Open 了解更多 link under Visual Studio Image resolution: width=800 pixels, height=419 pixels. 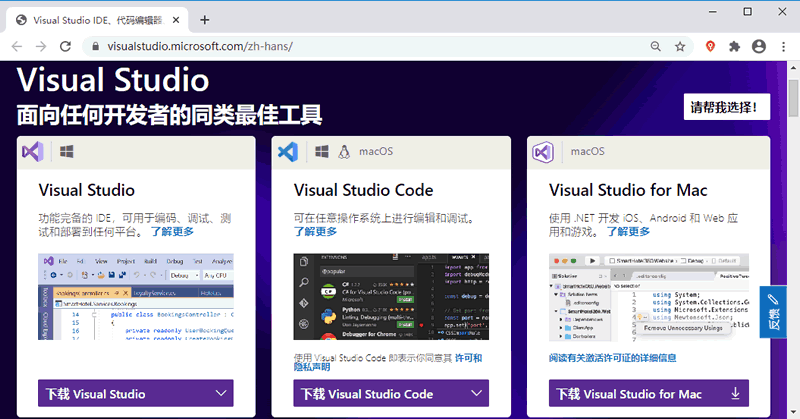pos(172,232)
